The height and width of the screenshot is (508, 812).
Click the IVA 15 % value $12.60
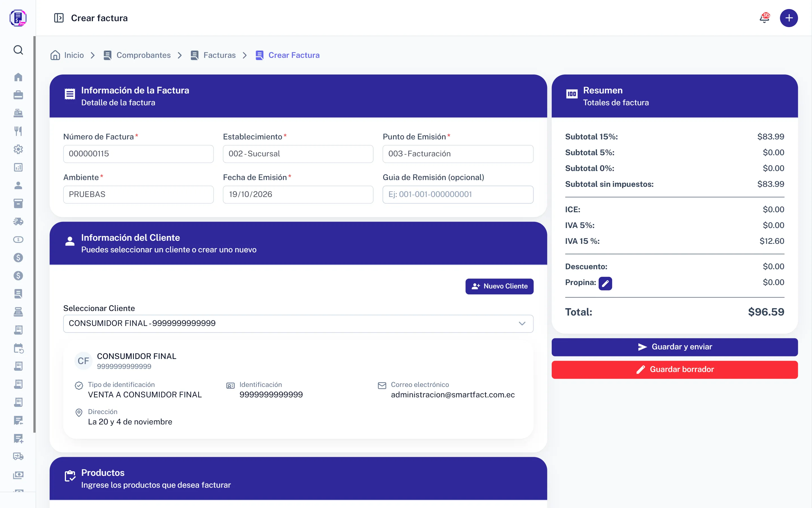772,241
